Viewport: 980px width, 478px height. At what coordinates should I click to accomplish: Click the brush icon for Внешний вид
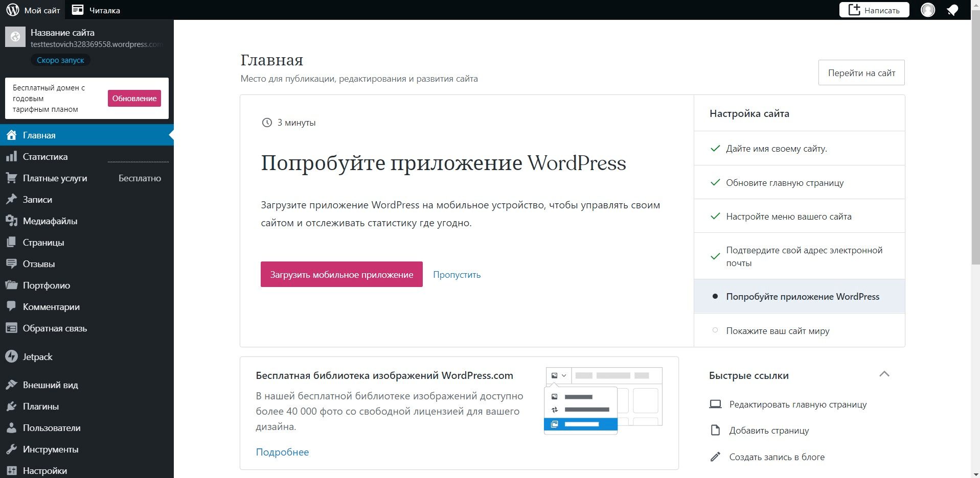tap(11, 385)
